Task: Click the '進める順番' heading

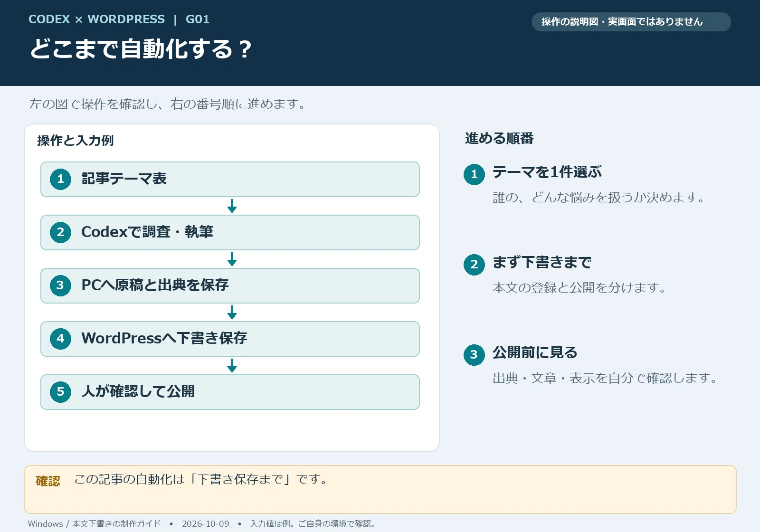Action: click(x=499, y=138)
